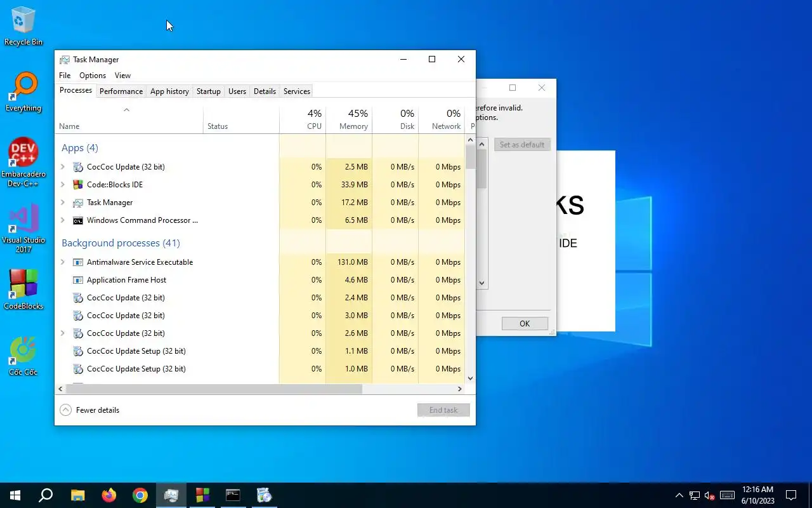Click Code::Blocks IDE process icon
Viewport: 812px width, 508px height.
pos(78,185)
